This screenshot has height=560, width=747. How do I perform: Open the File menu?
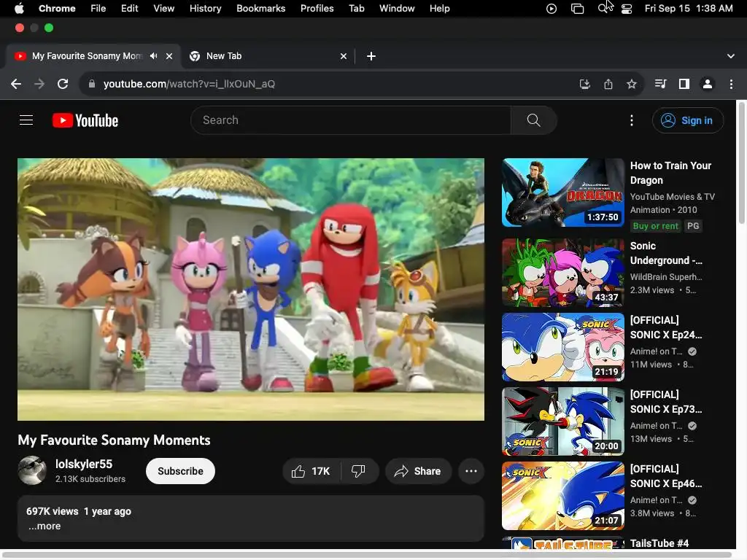tap(98, 8)
